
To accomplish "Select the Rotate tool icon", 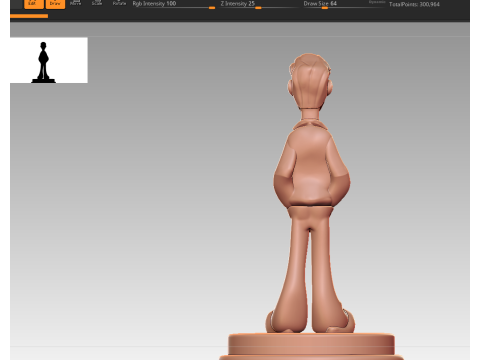I will (119, 3).
